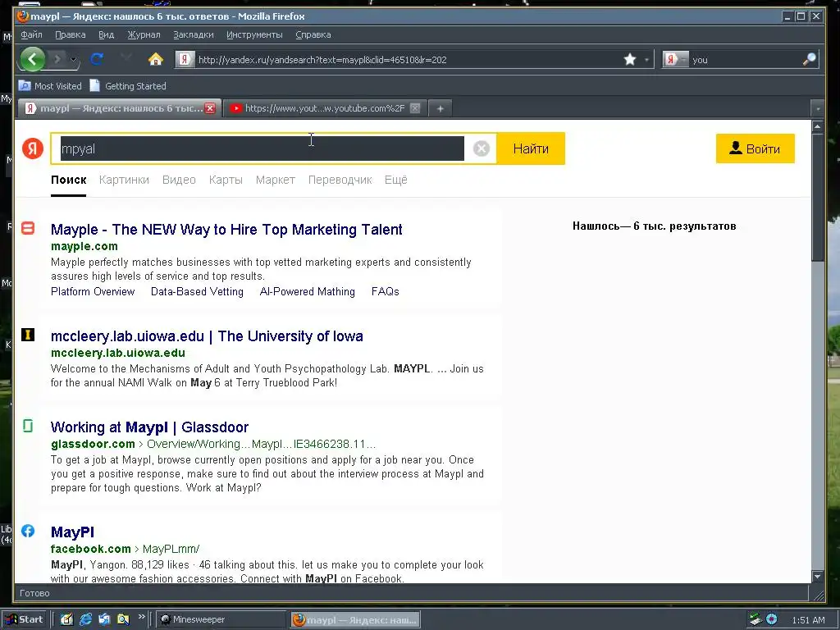Click the Firefox maypl taskbar button
This screenshot has height=630, width=840.
[355, 620]
